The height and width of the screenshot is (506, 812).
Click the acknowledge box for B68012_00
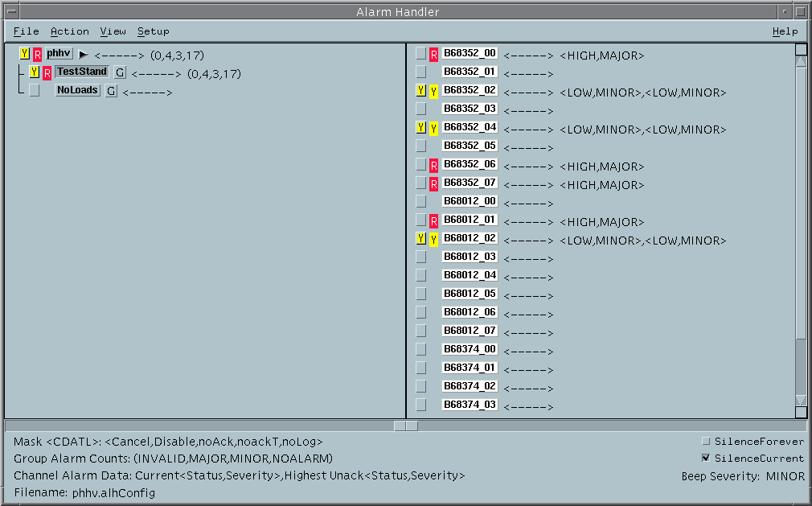(x=421, y=201)
